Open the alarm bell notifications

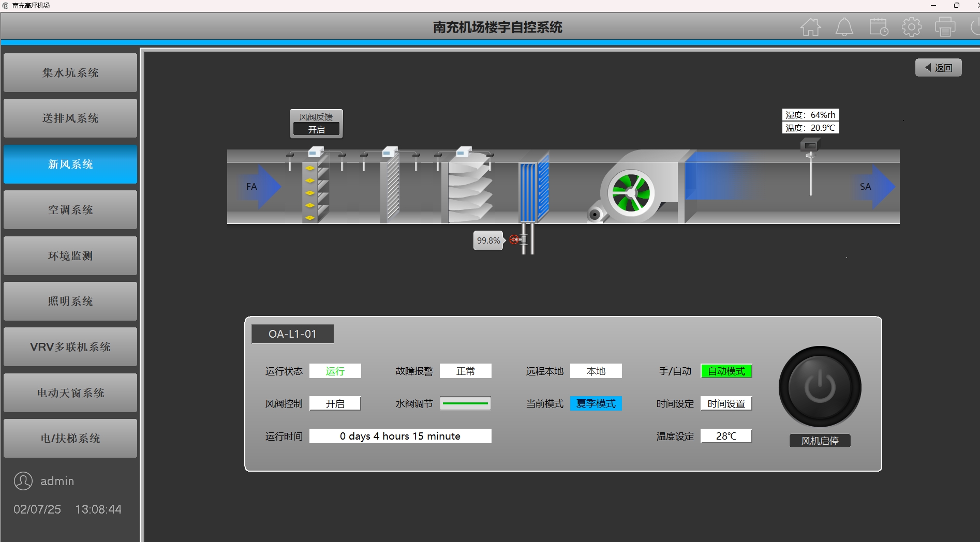point(844,27)
